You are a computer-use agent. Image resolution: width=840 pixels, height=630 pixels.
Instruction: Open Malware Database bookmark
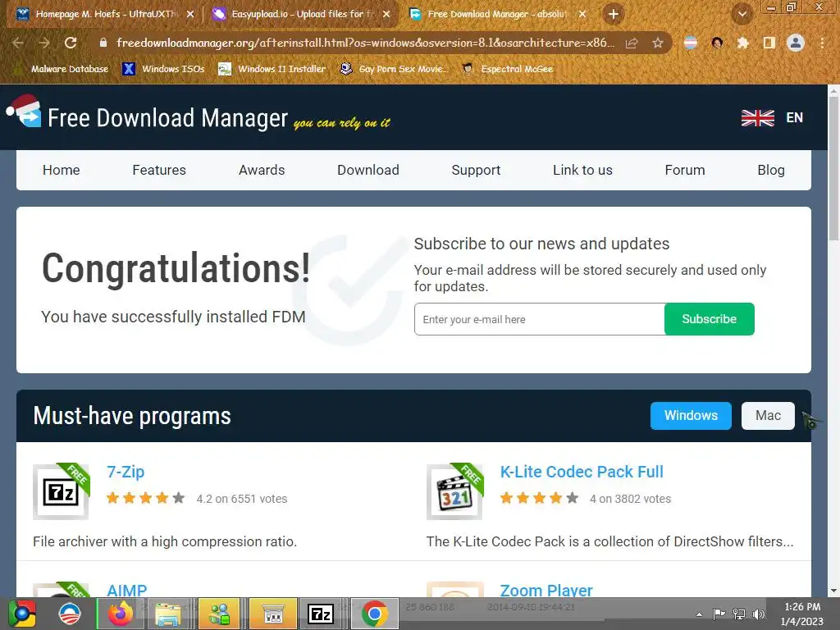click(x=62, y=69)
